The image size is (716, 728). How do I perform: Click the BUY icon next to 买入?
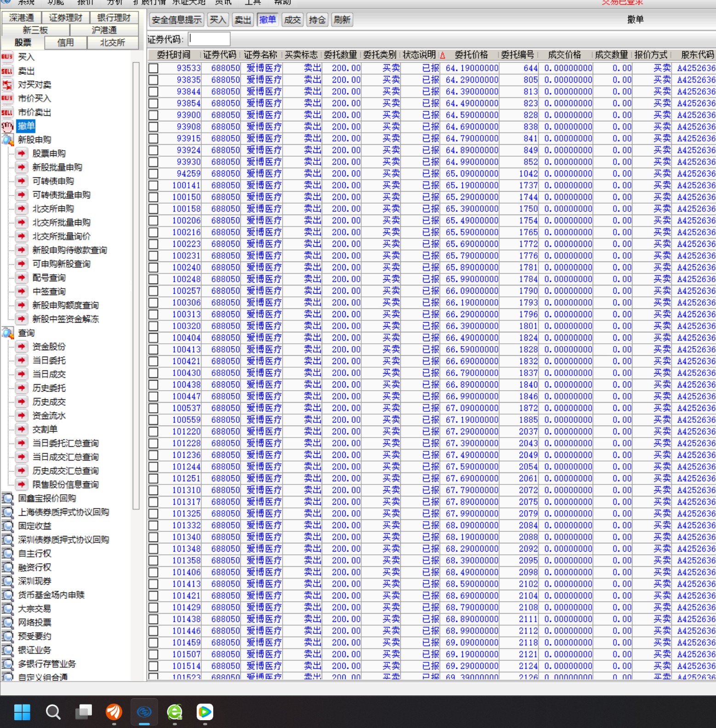click(7, 57)
